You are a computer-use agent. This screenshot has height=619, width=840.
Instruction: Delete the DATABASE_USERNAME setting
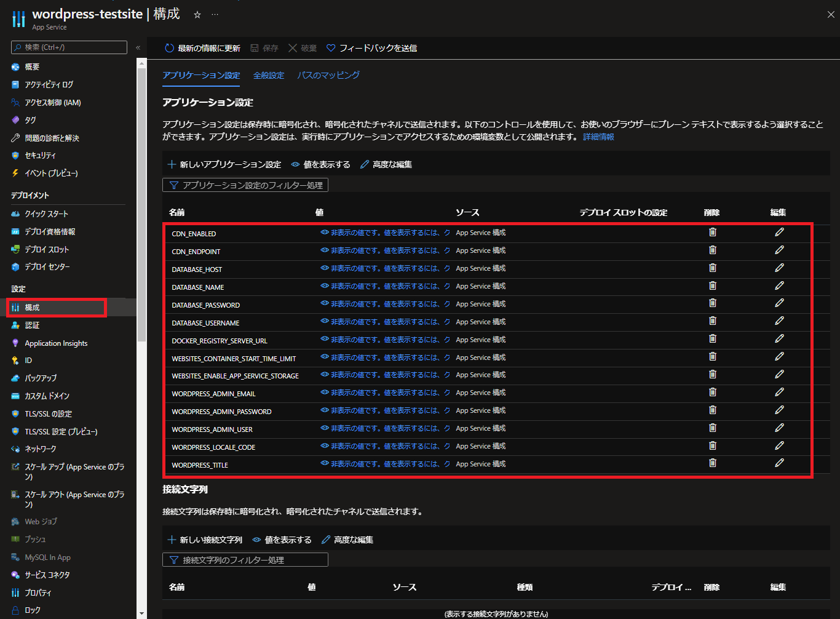(713, 321)
